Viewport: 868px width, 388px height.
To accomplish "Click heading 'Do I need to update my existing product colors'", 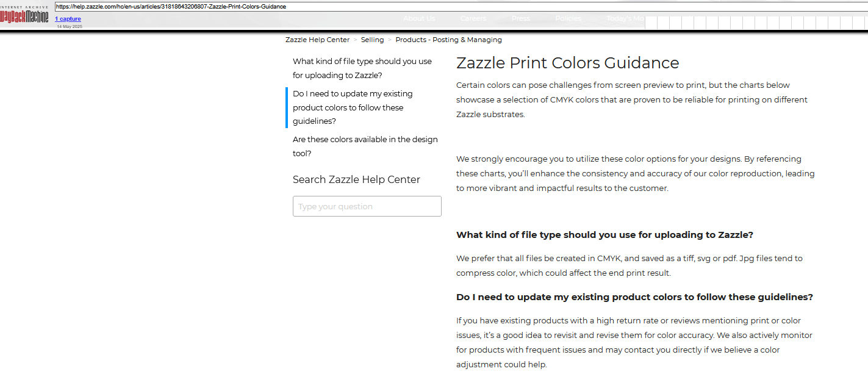I will click(634, 297).
